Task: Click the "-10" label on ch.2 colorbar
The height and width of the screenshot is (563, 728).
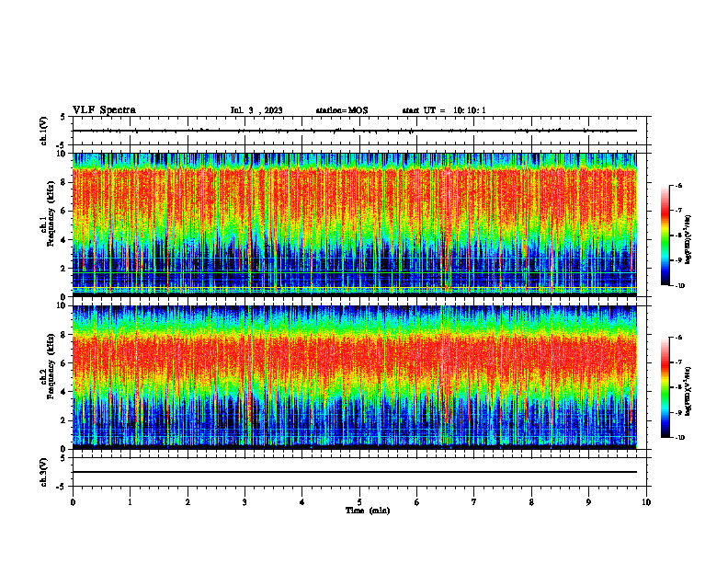Action: pos(679,438)
